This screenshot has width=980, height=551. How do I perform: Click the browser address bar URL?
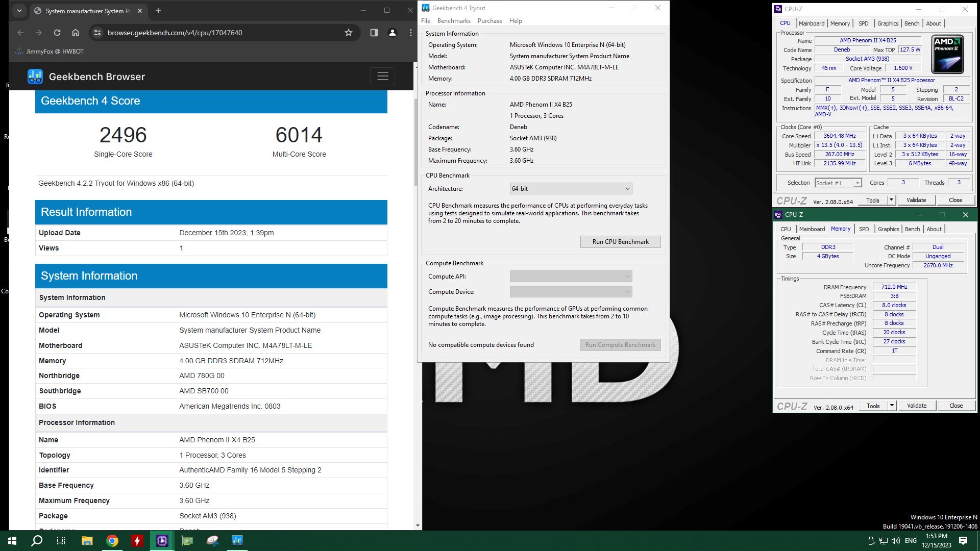(x=175, y=33)
